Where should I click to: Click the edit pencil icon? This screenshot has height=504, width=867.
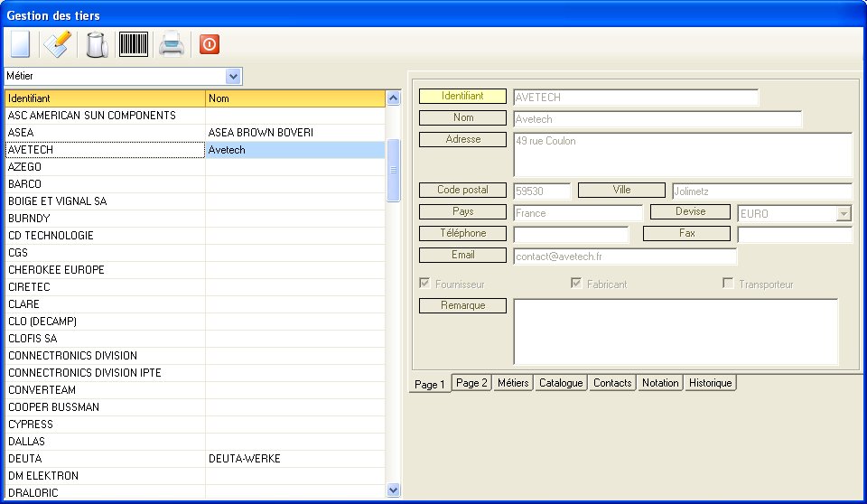pyautogui.click(x=56, y=44)
